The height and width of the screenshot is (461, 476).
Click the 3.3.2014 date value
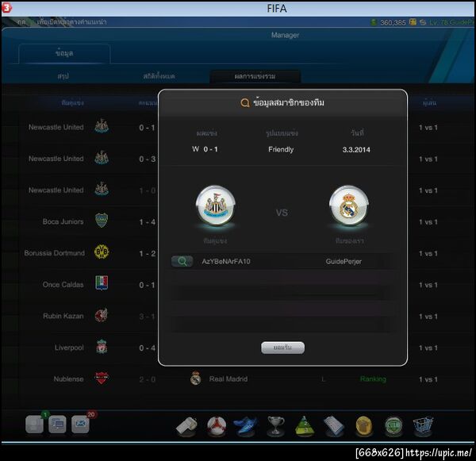(356, 150)
